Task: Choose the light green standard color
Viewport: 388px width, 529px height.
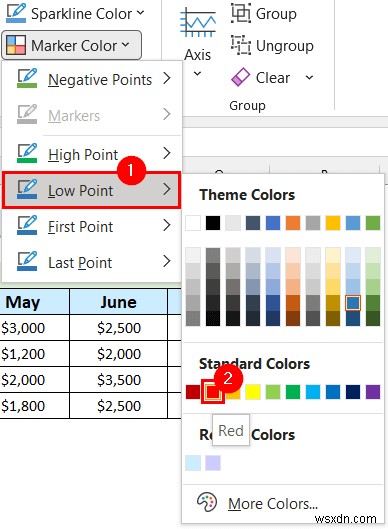Action: coord(273,392)
